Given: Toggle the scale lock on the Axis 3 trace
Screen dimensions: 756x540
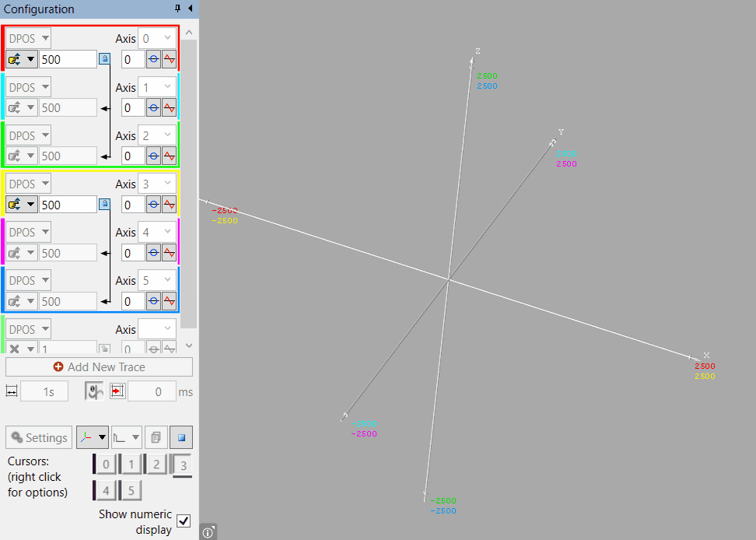Looking at the screenshot, I should pos(105,204).
